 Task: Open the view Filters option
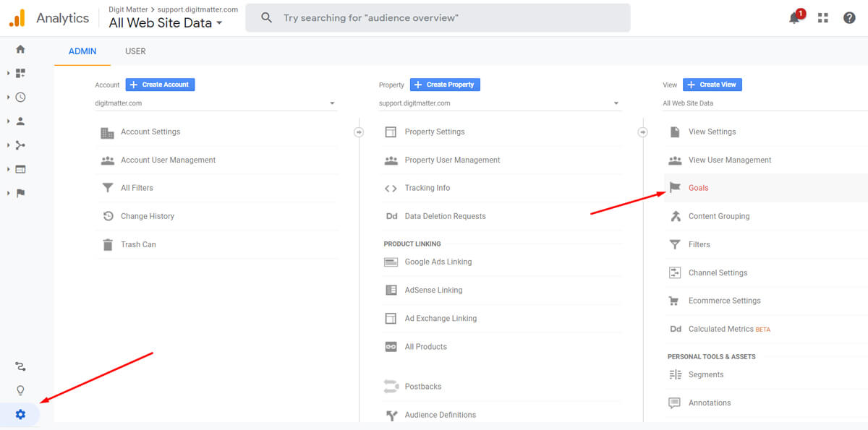[699, 244]
